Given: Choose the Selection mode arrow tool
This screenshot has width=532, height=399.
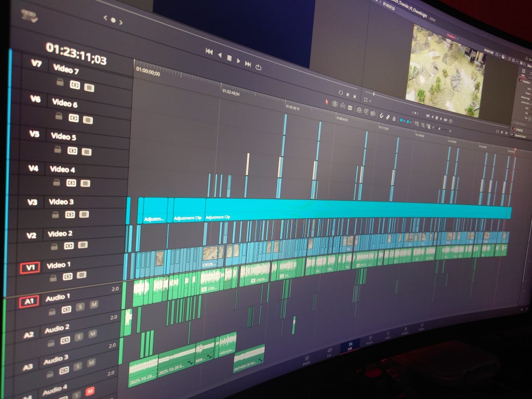Looking at the screenshot, I should coord(327,102).
